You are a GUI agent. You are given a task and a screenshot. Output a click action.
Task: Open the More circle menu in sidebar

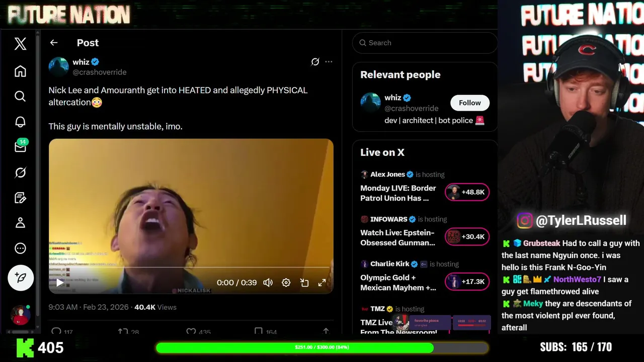coord(20,248)
